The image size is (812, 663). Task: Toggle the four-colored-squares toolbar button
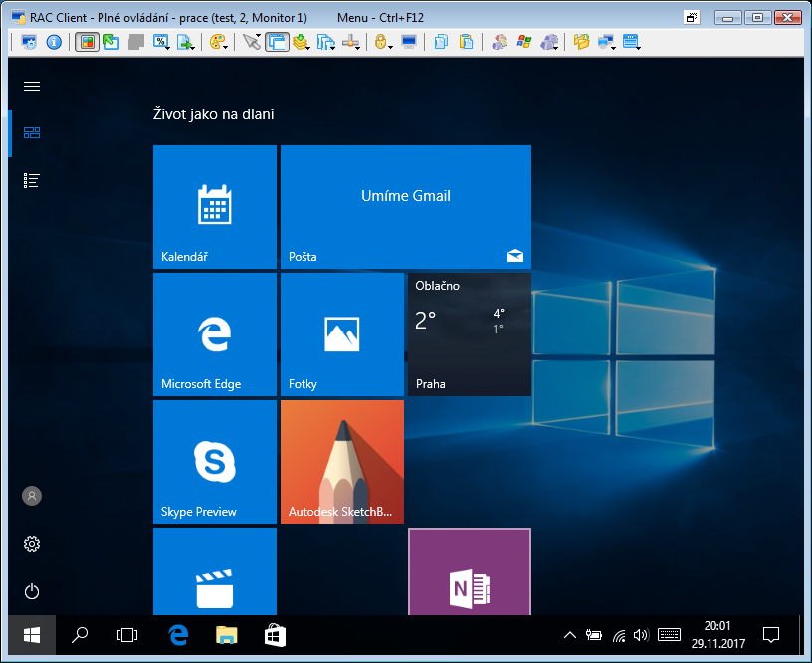tap(87, 42)
